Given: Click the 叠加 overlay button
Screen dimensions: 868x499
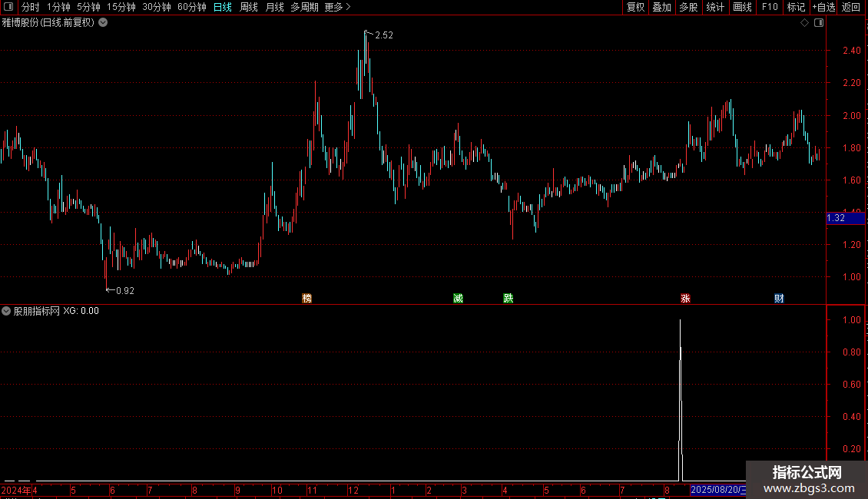Looking at the screenshot, I should point(661,7).
